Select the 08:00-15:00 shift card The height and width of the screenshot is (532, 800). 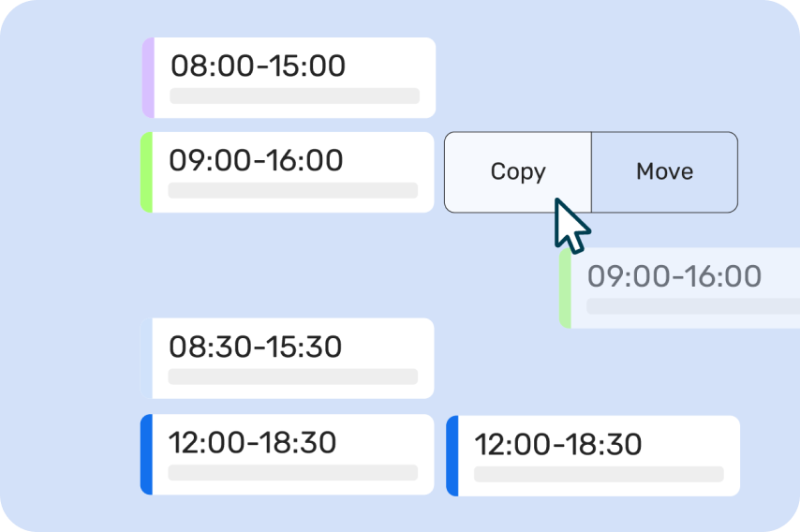(289, 78)
